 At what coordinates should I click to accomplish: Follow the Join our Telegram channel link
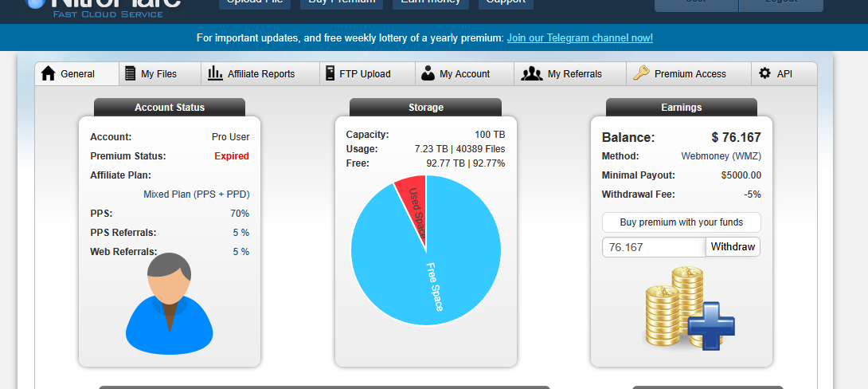pyautogui.click(x=580, y=37)
